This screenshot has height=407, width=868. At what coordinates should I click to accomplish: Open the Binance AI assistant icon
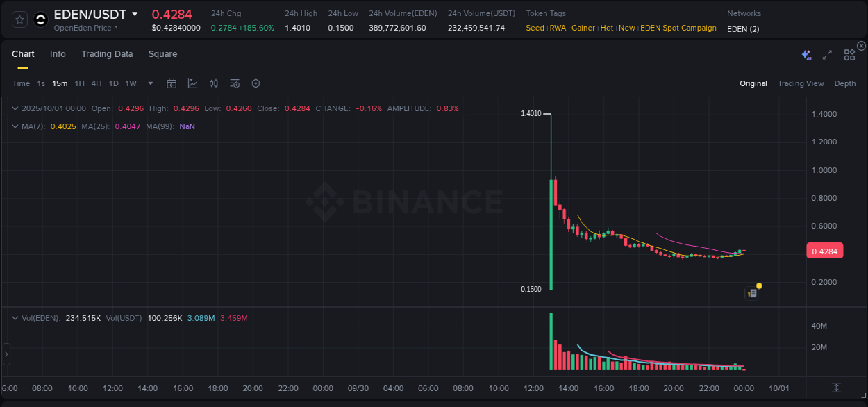pyautogui.click(x=806, y=54)
